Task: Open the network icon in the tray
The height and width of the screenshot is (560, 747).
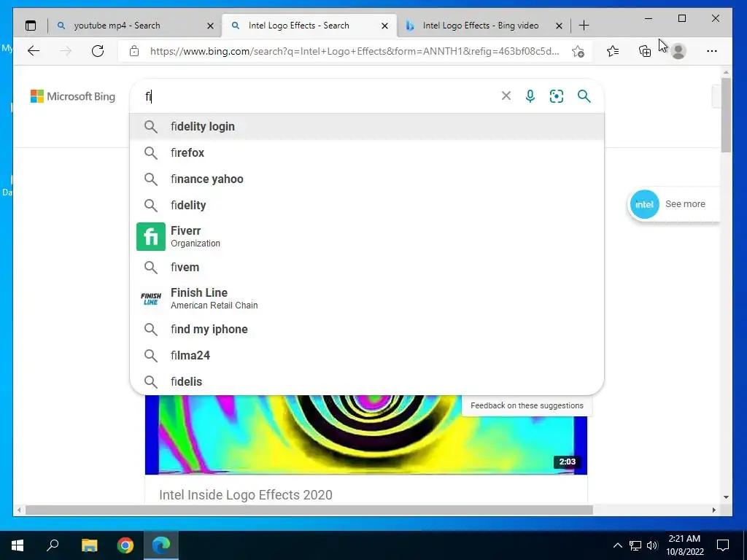Action: coord(635,545)
